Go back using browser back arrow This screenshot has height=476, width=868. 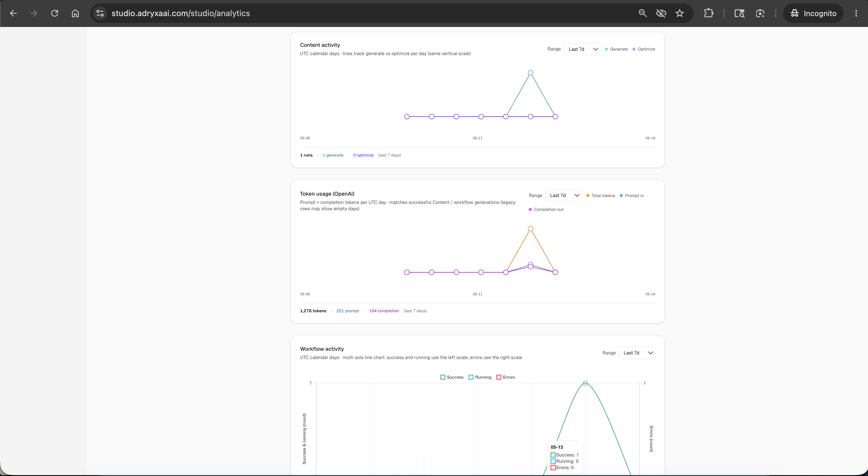click(x=14, y=14)
